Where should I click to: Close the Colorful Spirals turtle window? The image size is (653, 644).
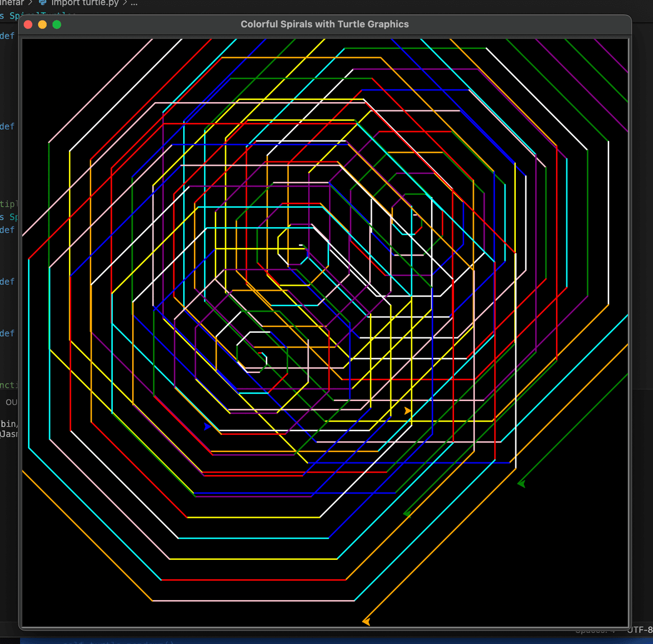(x=29, y=24)
